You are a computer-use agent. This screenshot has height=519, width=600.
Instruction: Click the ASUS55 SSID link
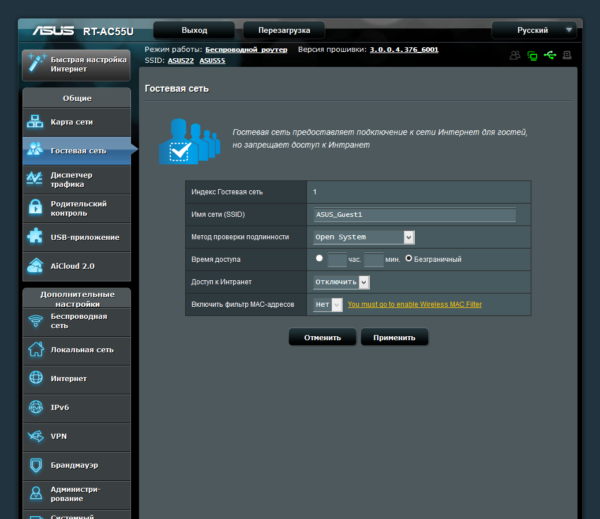[212, 60]
